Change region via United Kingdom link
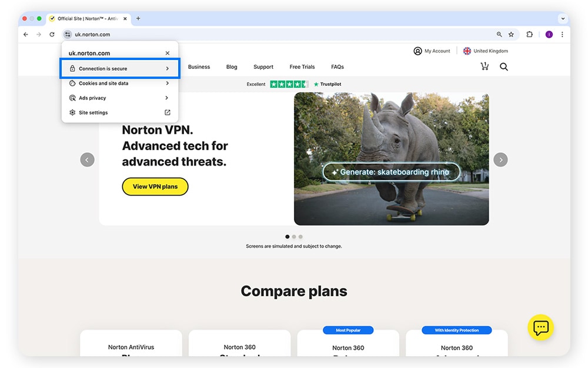 [486, 51]
